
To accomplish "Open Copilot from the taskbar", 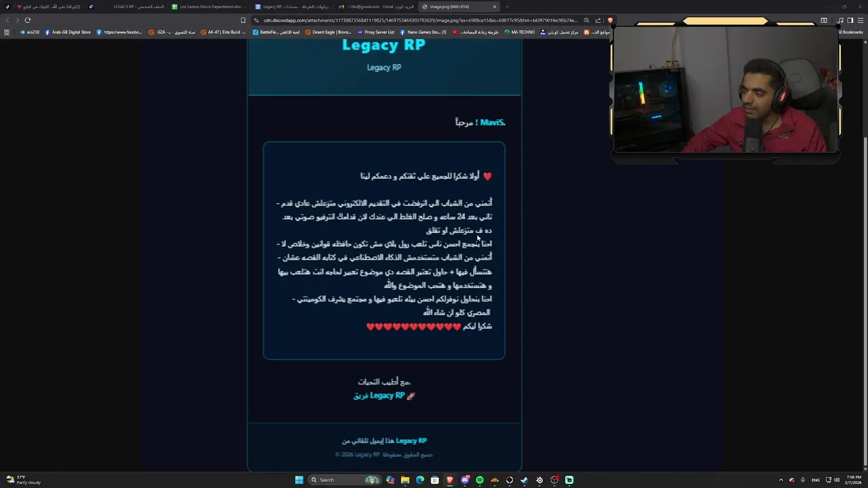I will (390, 480).
